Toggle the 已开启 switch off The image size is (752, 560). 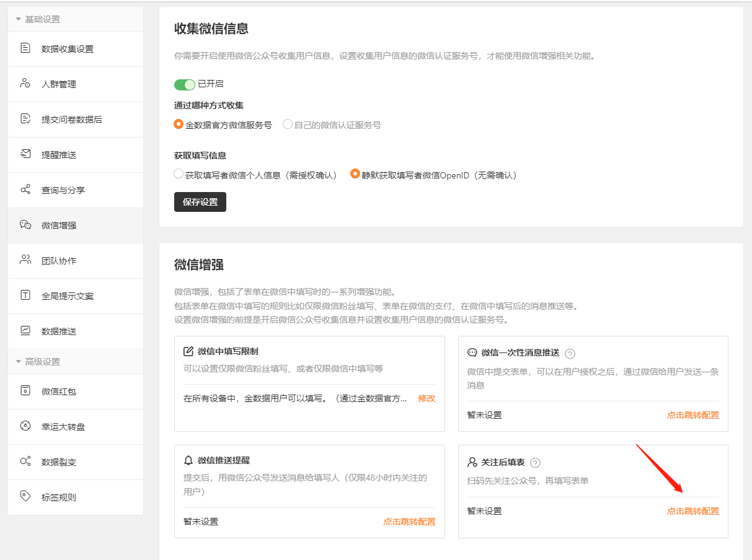(185, 84)
